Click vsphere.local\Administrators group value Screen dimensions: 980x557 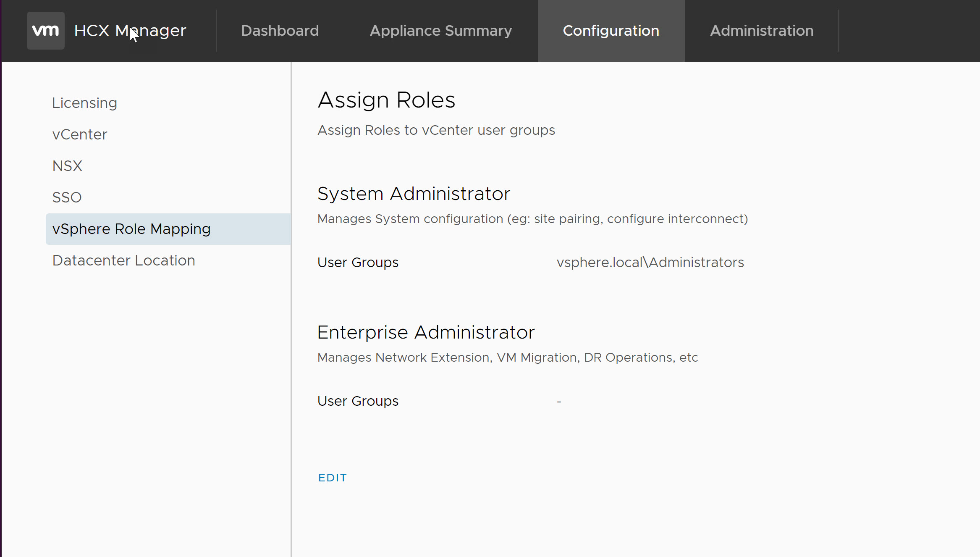[650, 263]
